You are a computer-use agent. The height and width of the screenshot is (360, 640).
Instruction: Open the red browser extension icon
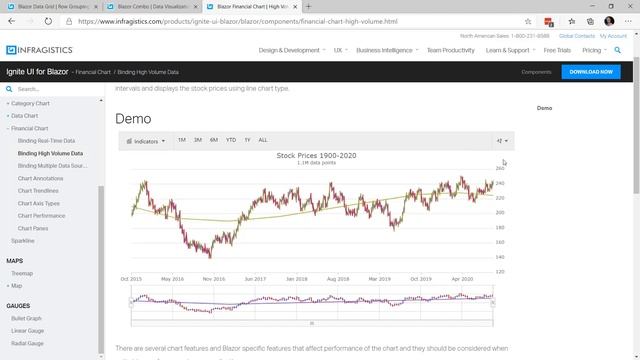549,22
